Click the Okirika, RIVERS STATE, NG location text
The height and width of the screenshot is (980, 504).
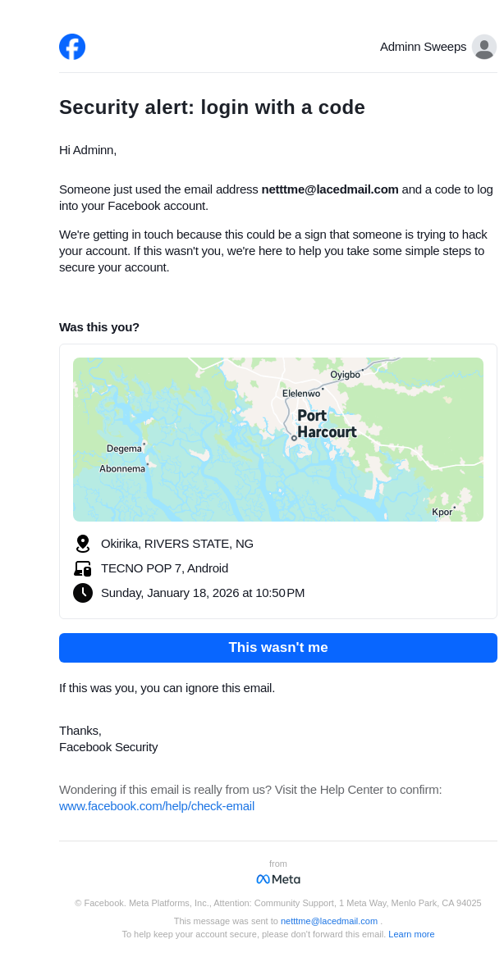click(177, 544)
